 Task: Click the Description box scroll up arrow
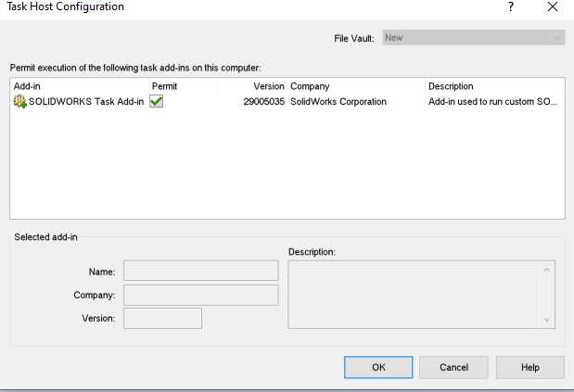547,271
